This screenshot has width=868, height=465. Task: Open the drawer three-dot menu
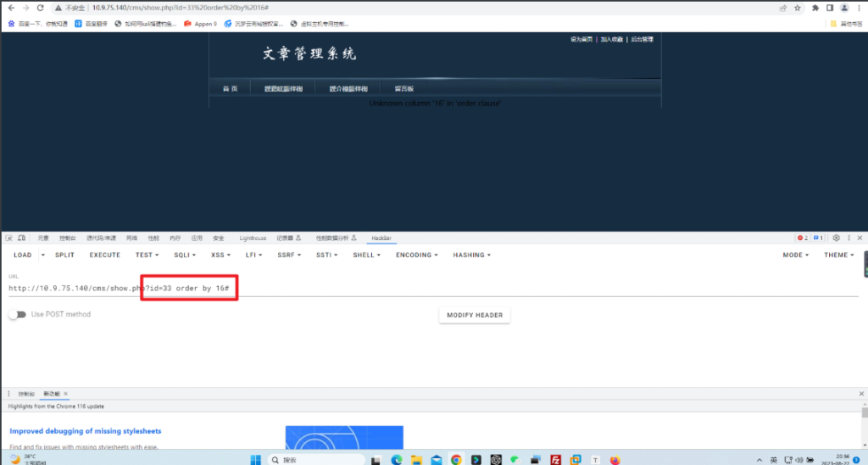[x=8, y=394]
